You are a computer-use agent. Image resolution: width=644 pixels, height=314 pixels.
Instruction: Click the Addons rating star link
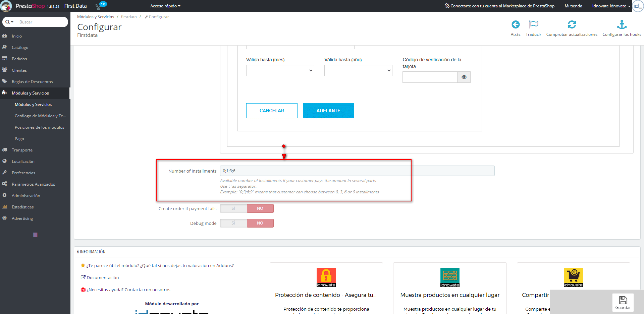160,265
